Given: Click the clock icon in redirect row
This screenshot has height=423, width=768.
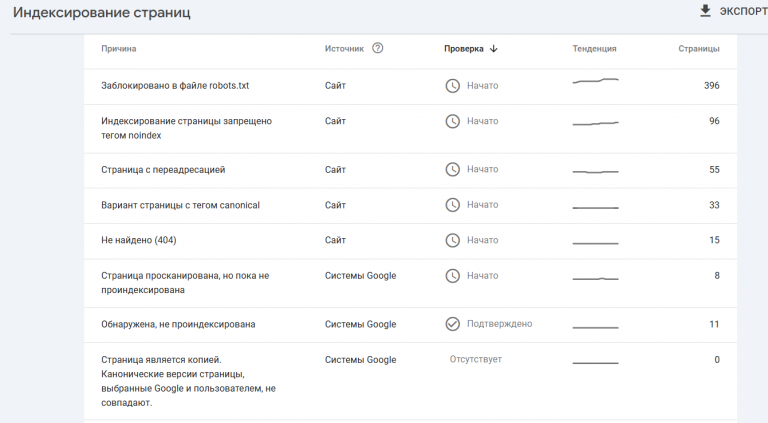Looking at the screenshot, I should pyautogui.click(x=452, y=169).
